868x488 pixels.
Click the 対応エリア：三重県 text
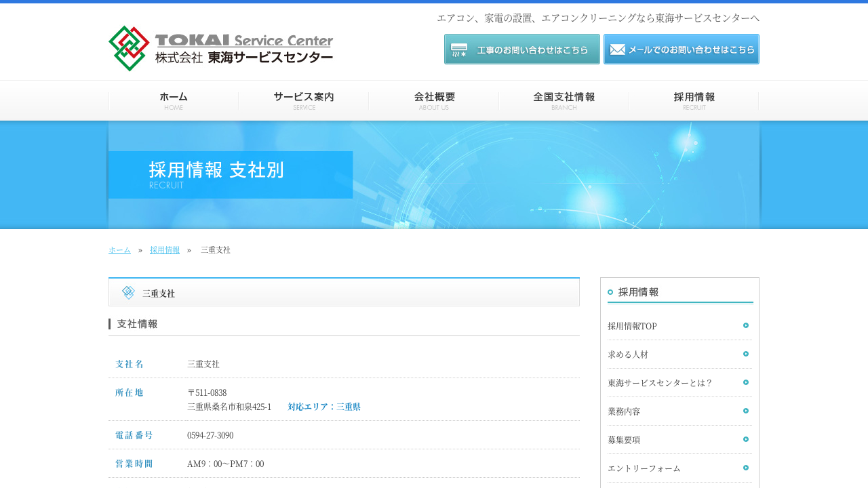(x=324, y=407)
